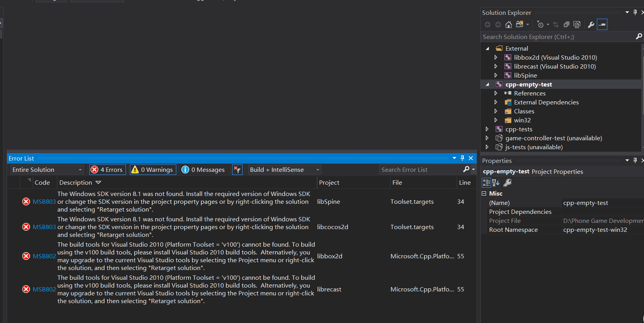Viewport: 644px width, 323px height.
Task: Expand game-controller-test (unavailable) node
Action: pyautogui.click(x=487, y=138)
